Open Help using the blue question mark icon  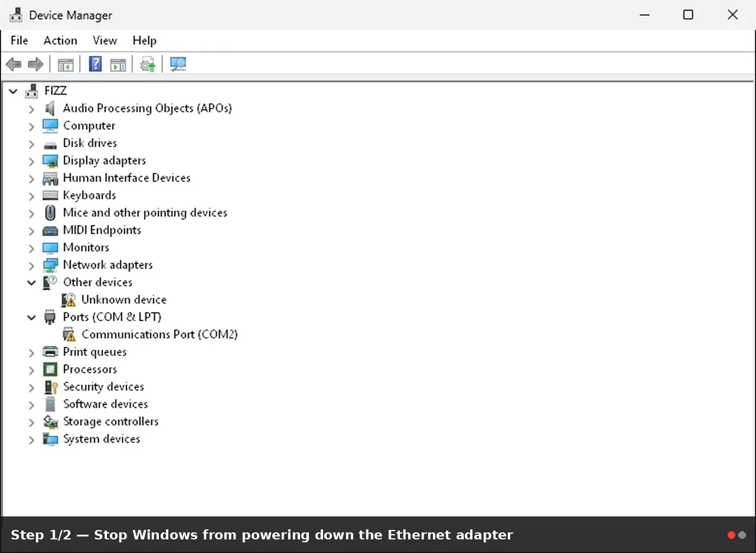pyautogui.click(x=95, y=64)
